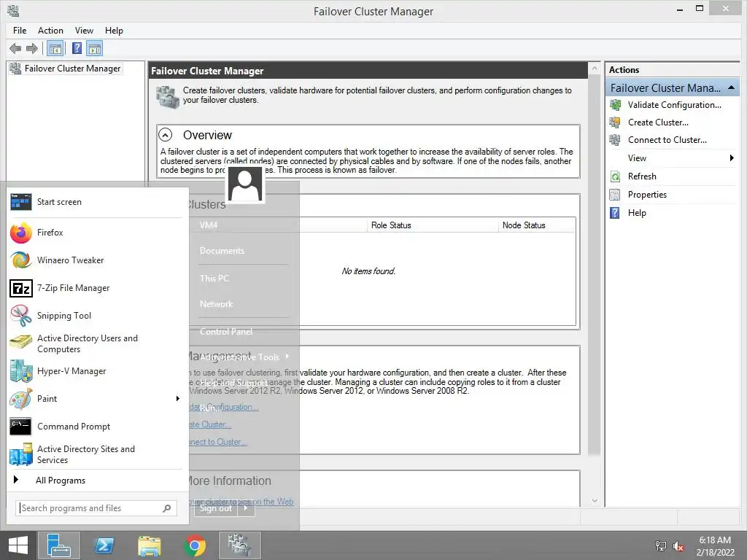Click the Properties icon in Actions pane
The image size is (747, 560).
(615, 195)
